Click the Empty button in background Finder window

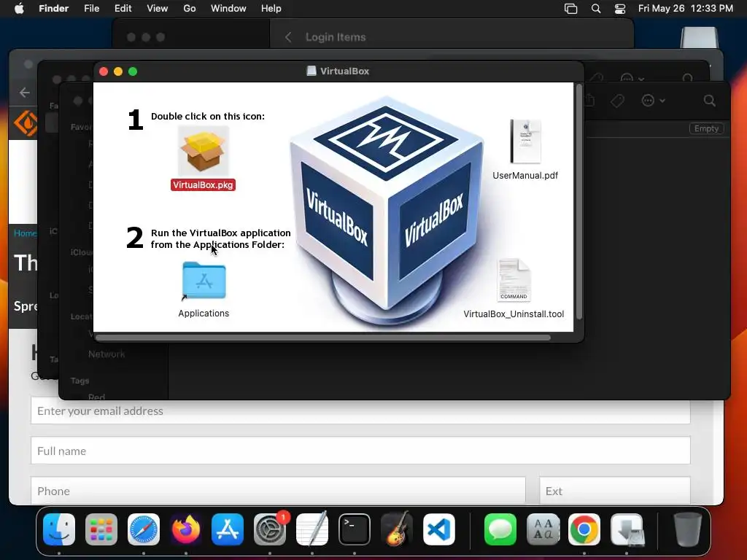coord(706,128)
